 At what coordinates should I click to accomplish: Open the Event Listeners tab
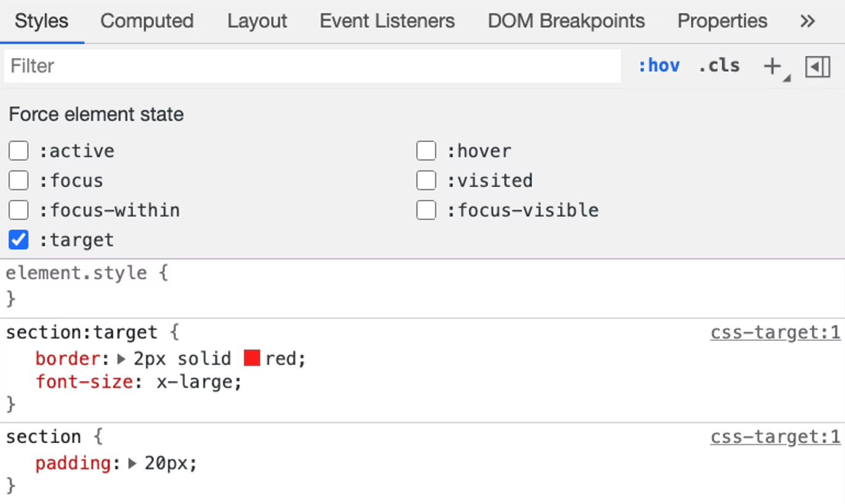click(387, 22)
